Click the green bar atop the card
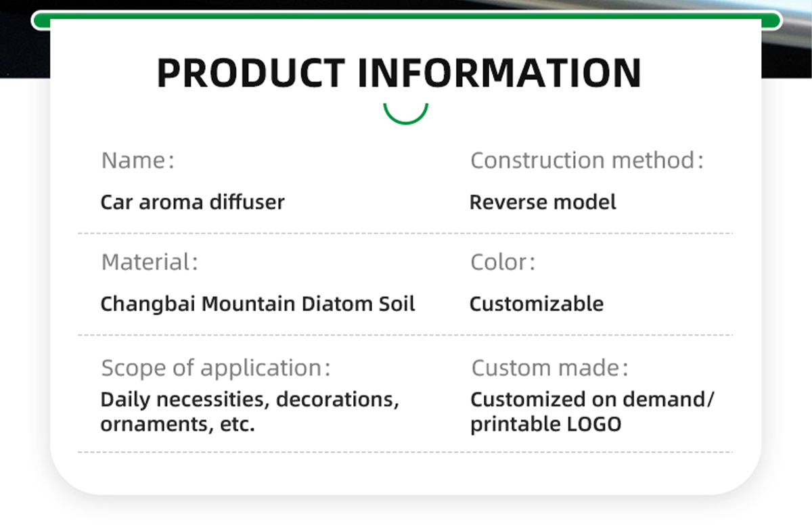 click(x=406, y=20)
